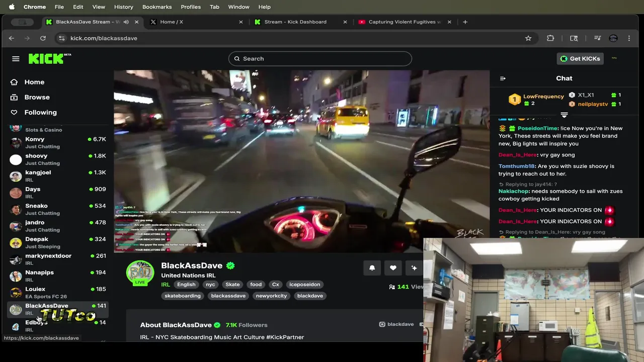Switch to Stream - Kick Dashboard tab
The width and height of the screenshot is (644, 362).
click(301, 22)
